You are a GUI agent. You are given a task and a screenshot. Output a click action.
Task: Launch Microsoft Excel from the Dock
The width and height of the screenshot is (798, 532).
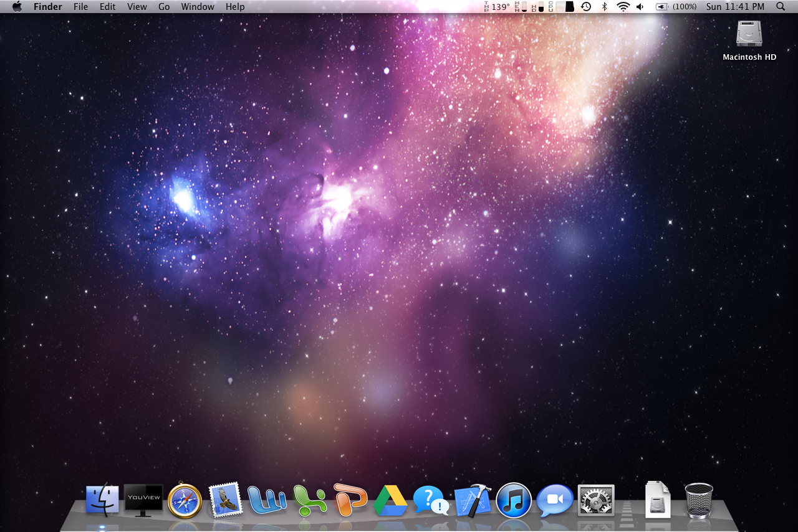click(310, 500)
